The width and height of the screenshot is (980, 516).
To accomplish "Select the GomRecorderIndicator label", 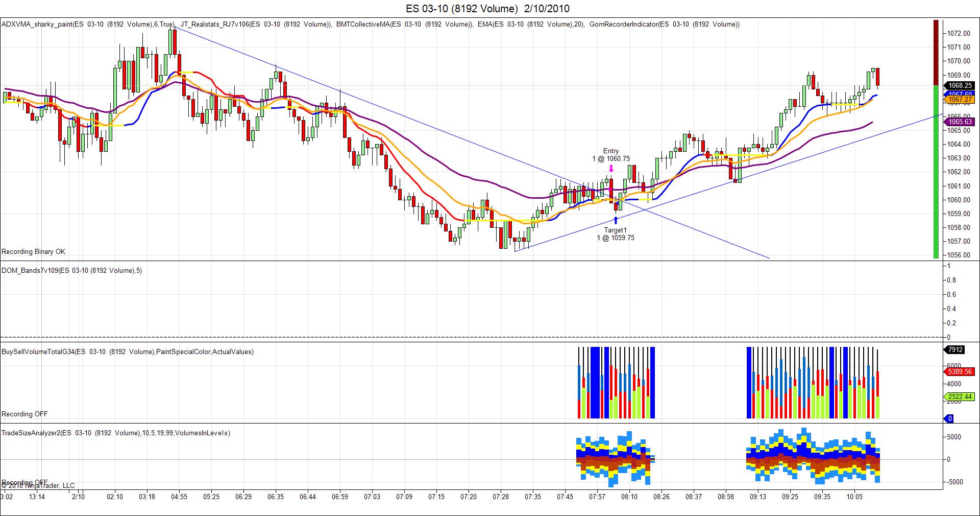I will [x=665, y=24].
